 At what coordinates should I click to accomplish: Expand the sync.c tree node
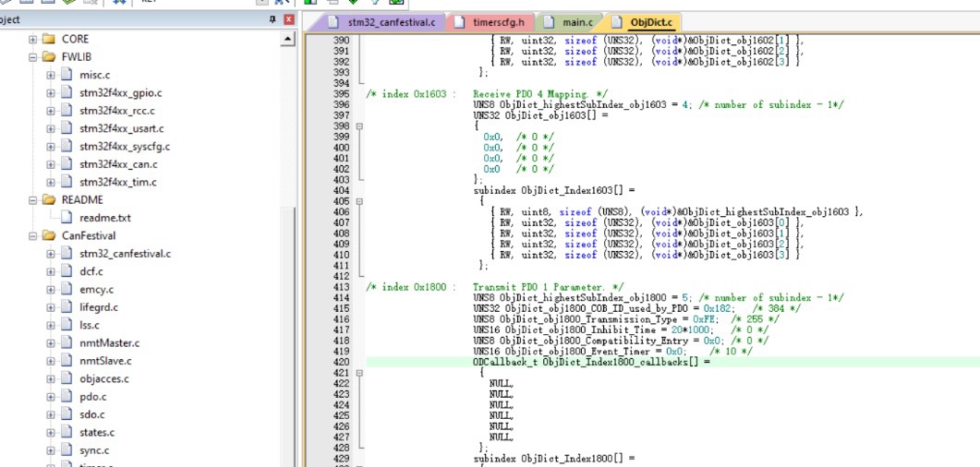pos(51,450)
